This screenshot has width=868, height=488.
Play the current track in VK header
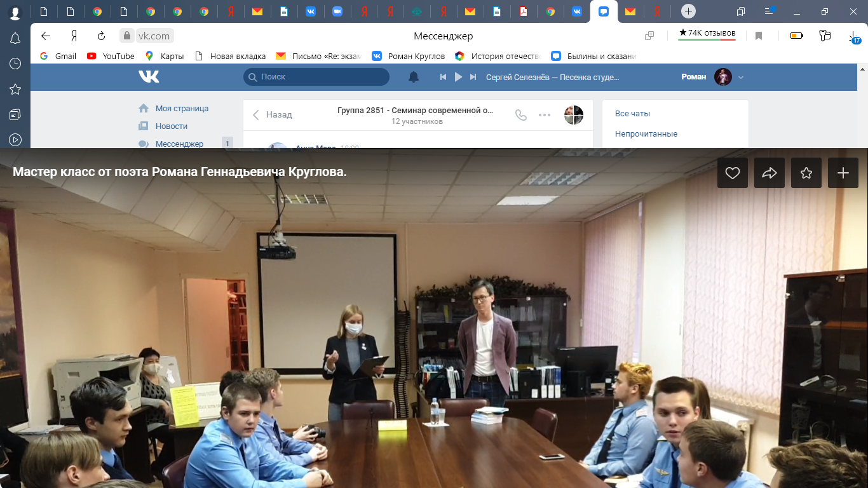point(458,77)
